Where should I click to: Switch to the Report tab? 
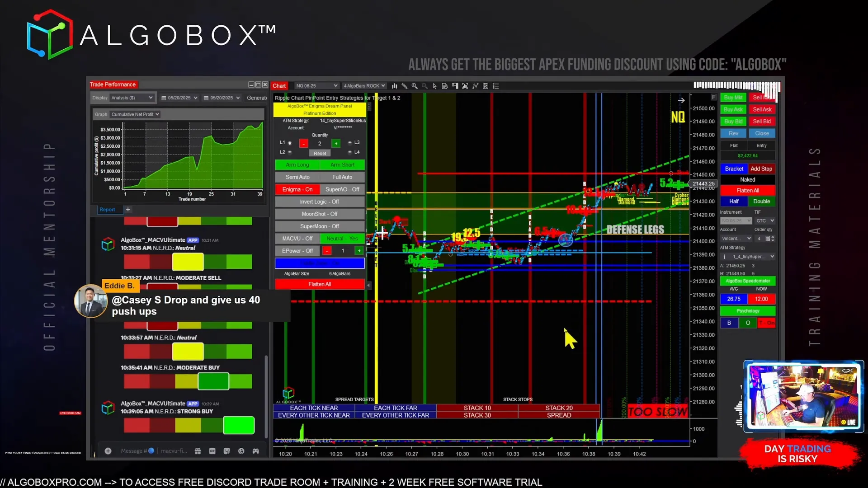108,210
